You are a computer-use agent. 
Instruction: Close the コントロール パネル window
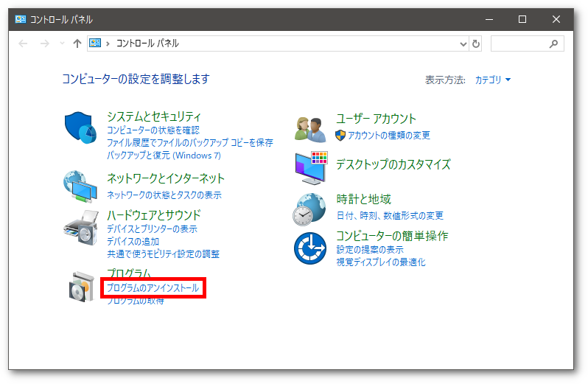[556, 19]
